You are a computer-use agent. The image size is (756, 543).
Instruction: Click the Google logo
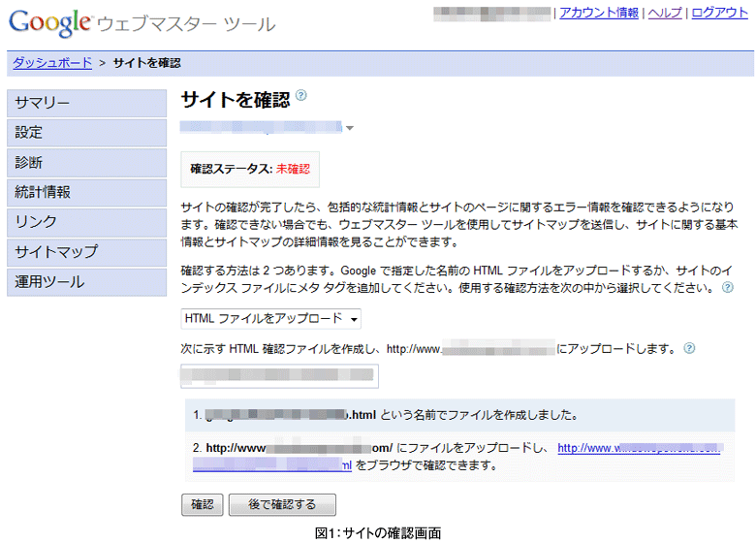49,22
